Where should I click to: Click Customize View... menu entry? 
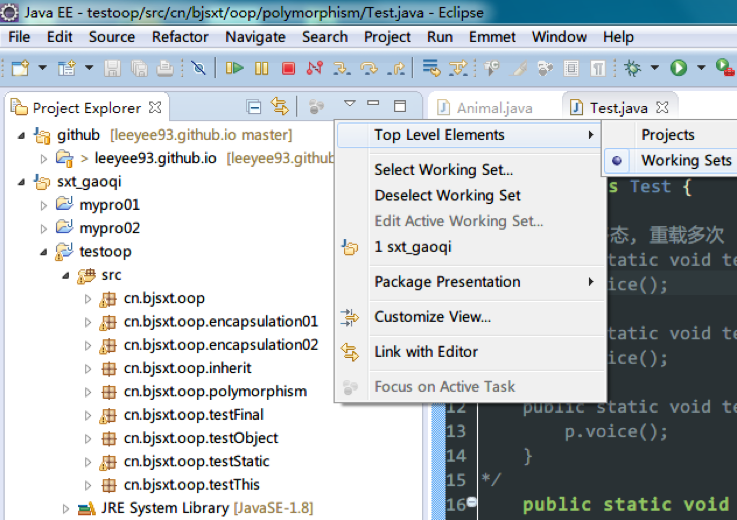pyautogui.click(x=471, y=317)
